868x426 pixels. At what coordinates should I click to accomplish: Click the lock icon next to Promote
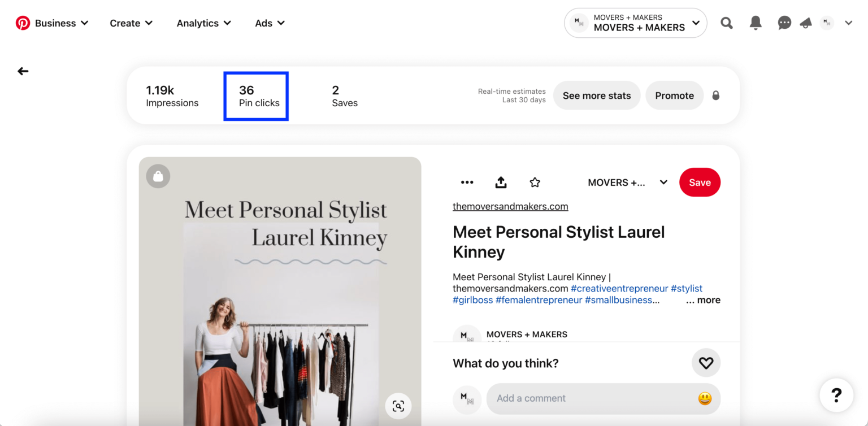pos(715,95)
